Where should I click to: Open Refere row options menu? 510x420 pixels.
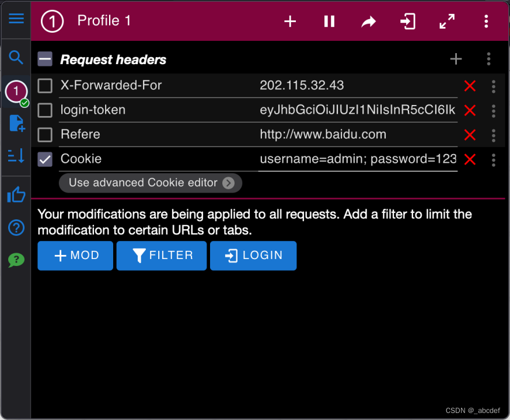(494, 135)
